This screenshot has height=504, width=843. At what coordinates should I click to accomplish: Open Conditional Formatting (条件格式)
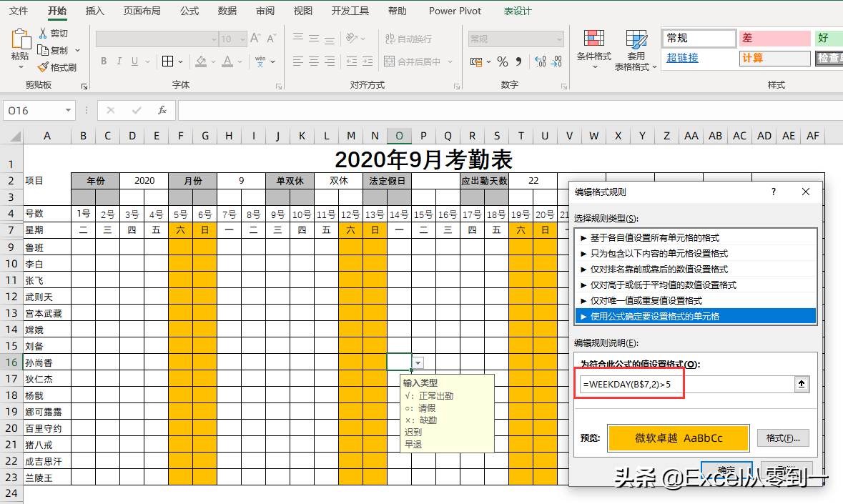point(594,49)
